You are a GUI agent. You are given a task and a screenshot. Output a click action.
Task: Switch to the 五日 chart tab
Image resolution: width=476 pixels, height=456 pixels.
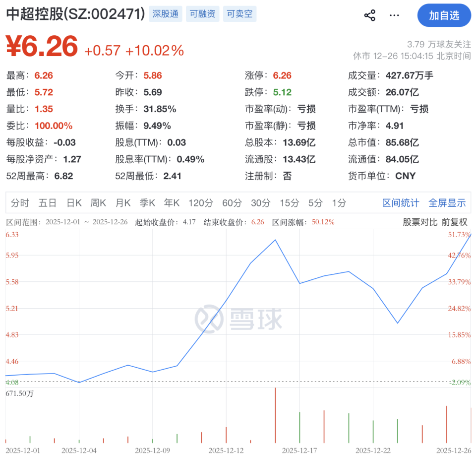(47, 203)
